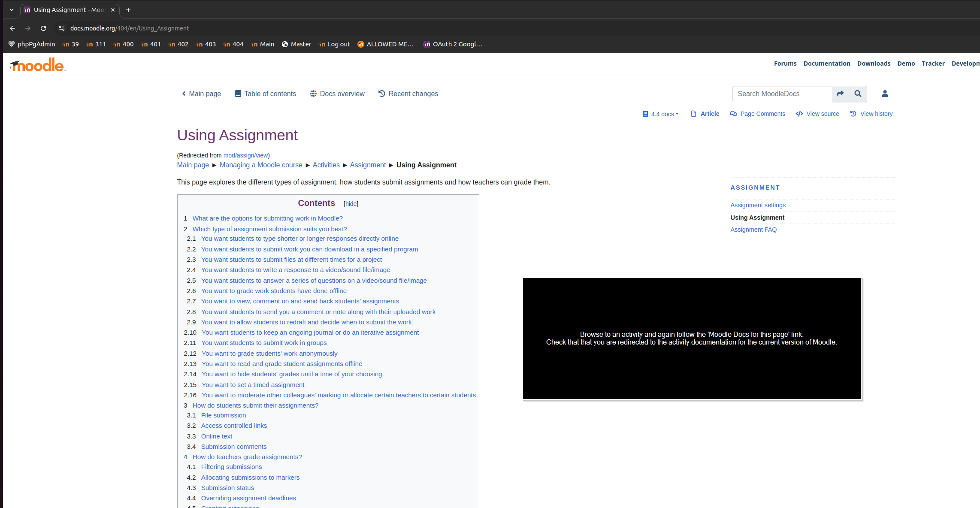This screenshot has height=508, width=980.
Task: Open ALLOWED ME... bookmark
Action: click(x=386, y=44)
